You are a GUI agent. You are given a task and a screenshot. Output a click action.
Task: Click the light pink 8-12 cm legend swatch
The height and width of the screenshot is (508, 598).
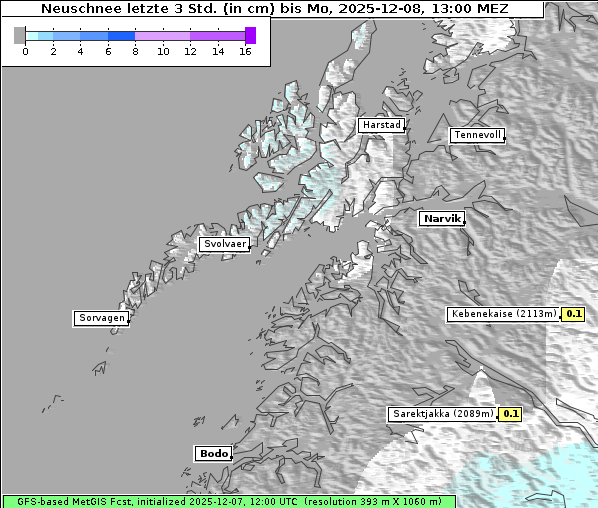click(x=162, y=36)
